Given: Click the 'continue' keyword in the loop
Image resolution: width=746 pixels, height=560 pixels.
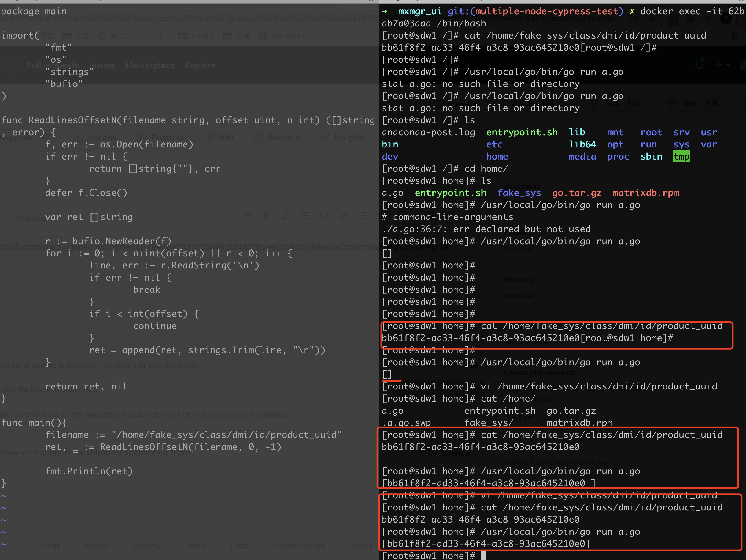Looking at the screenshot, I should (155, 326).
